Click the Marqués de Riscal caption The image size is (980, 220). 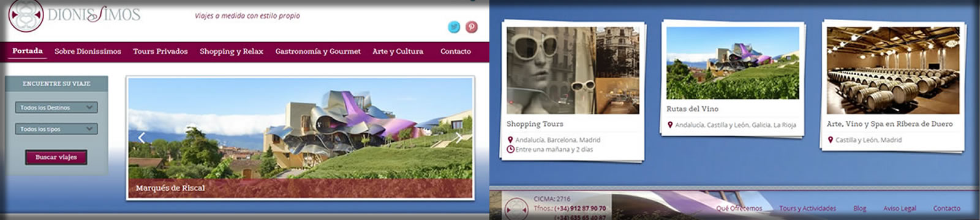[170, 188]
